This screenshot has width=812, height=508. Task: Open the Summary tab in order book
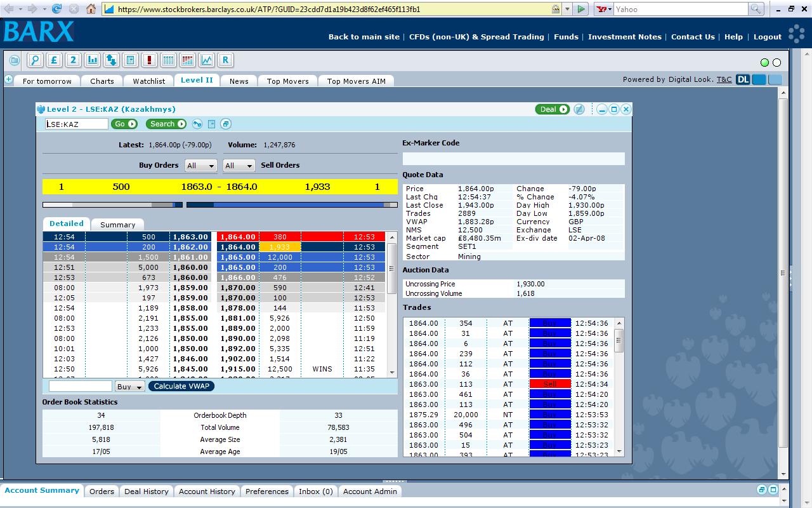117,225
